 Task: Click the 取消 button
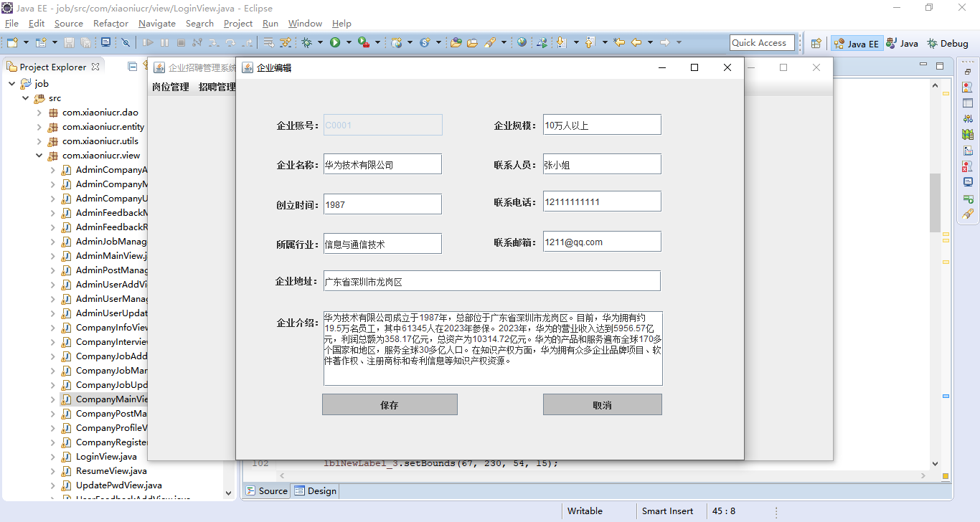tap(603, 404)
